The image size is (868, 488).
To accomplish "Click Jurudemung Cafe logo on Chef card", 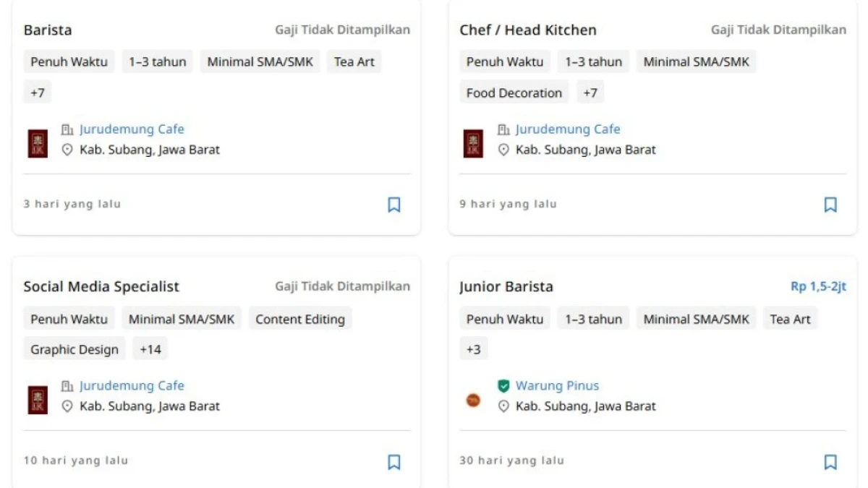I will pyautogui.click(x=473, y=143).
